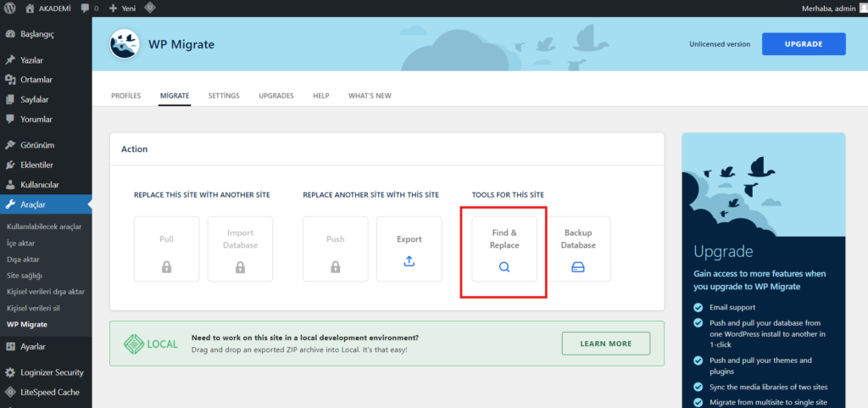Open the HELP tab
Image resolution: width=868 pixels, height=408 pixels.
click(321, 96)
